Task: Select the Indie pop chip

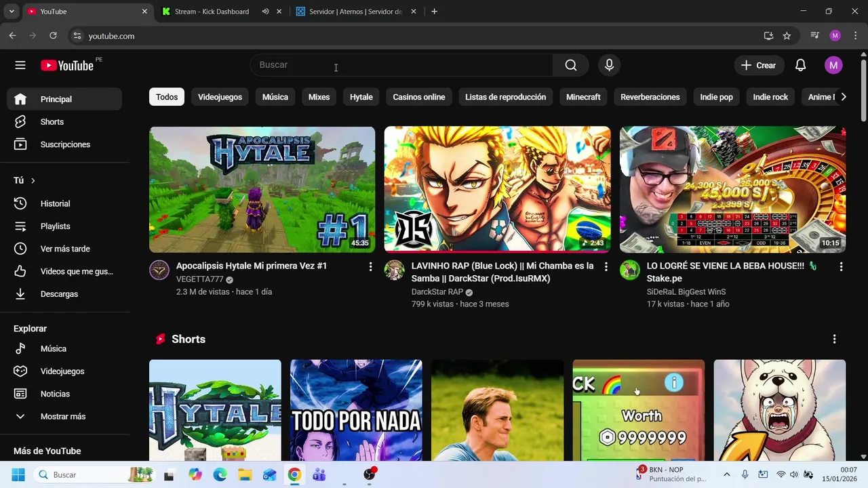Action: tap(717, 97)
